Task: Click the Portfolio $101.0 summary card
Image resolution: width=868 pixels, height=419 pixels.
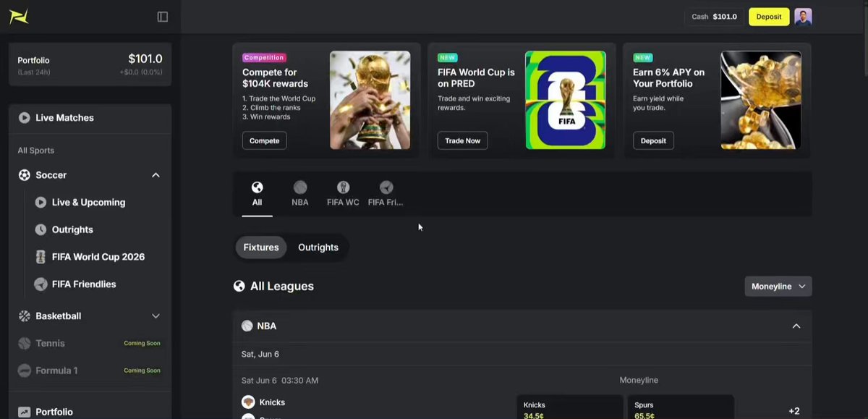Action: [90, 64]
